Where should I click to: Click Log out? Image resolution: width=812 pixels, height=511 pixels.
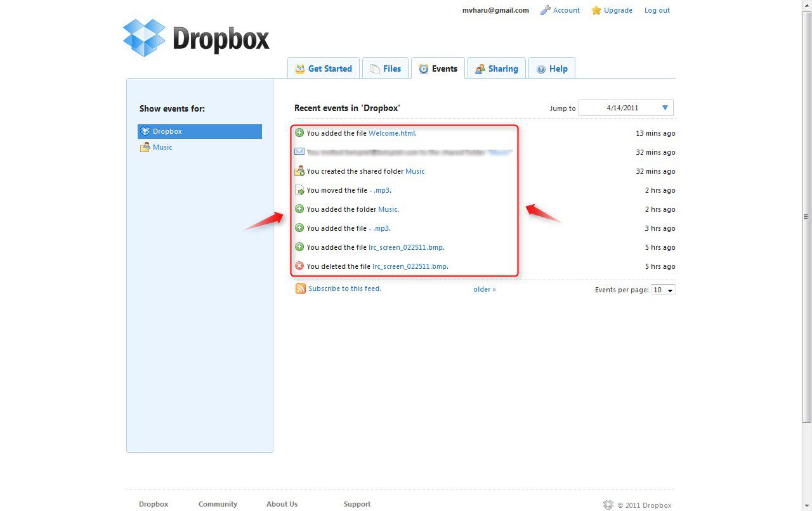657,10
